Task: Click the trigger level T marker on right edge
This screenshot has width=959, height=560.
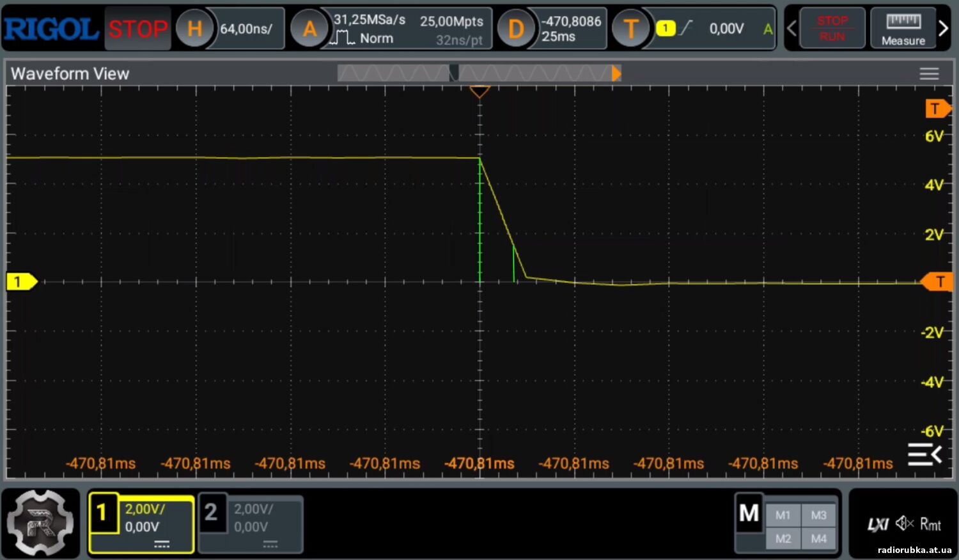Action: click(x=939, y=281)
